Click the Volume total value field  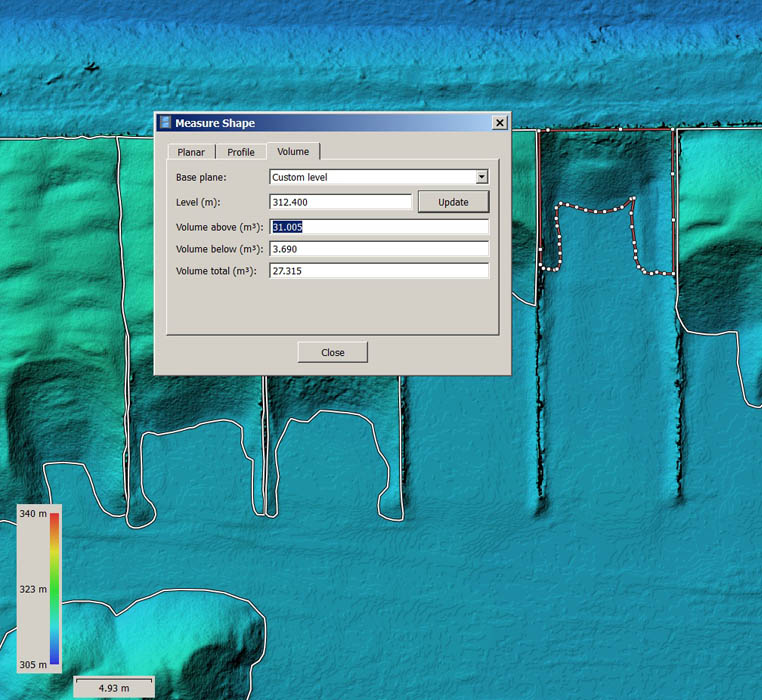point(378,271)
